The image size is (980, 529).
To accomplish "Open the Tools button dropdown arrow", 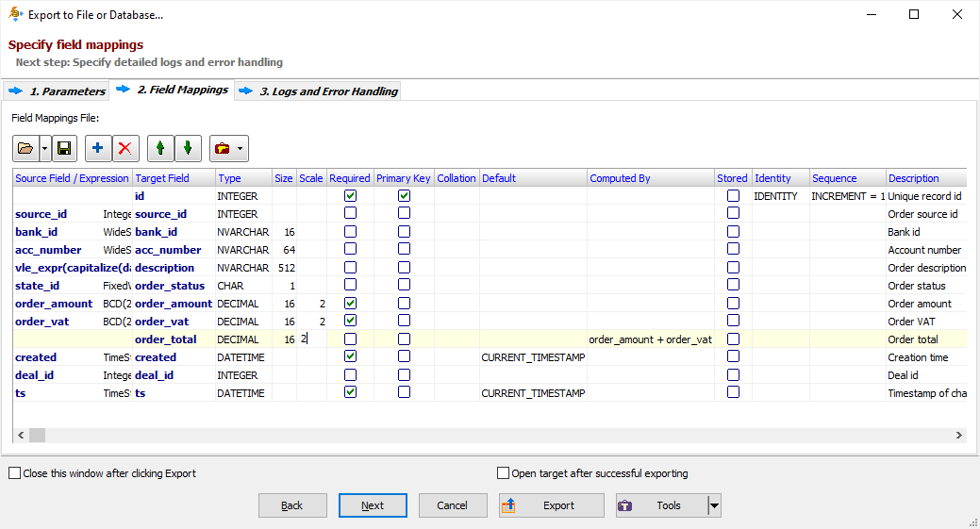I will 714,505.
